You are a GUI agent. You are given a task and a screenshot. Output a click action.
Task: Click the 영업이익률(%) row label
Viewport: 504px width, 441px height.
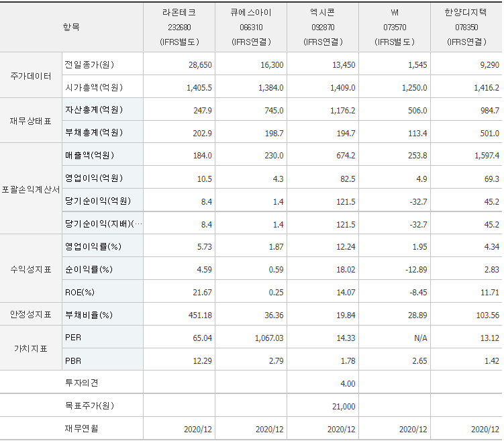coord(93,246)
